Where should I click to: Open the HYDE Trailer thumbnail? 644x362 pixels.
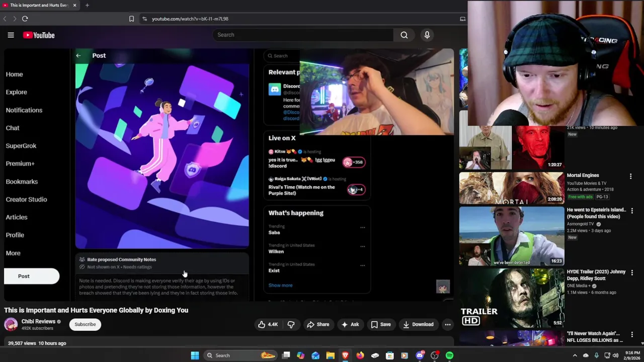(512, 298)
